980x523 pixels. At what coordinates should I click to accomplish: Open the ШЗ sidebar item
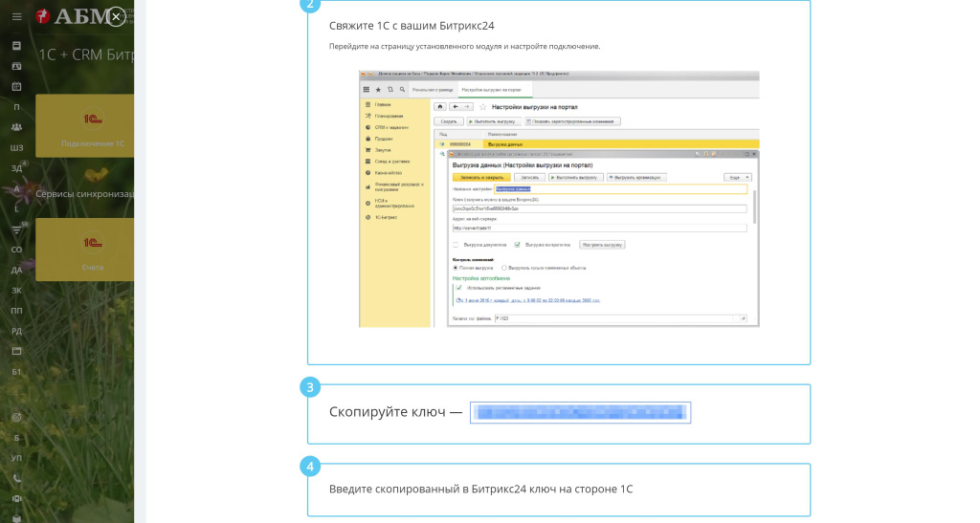pos(16,148)
